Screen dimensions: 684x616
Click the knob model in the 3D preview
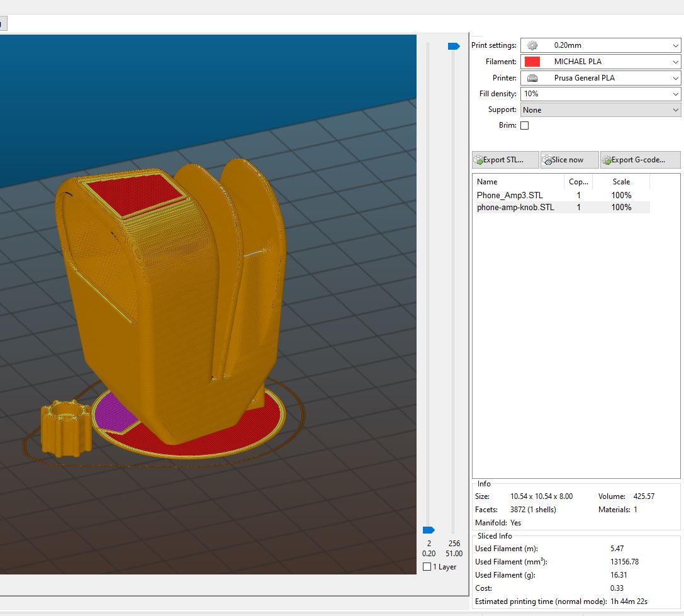click(66, 428)
